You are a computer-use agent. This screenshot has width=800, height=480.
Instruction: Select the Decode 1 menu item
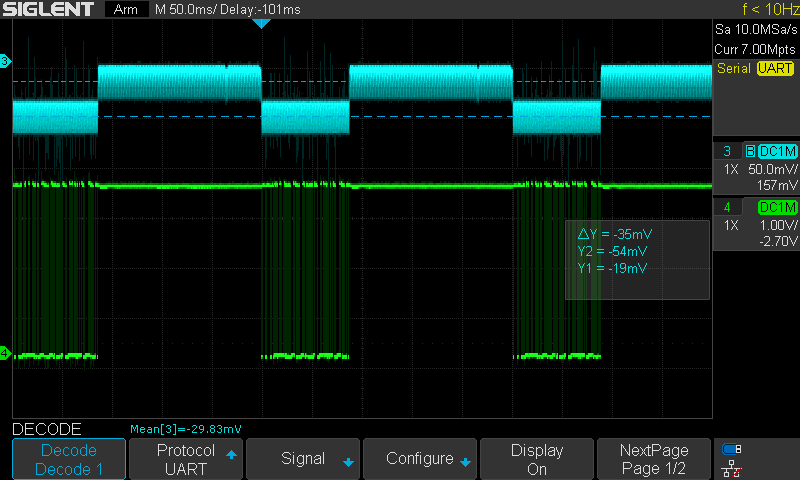click(68, 459)
